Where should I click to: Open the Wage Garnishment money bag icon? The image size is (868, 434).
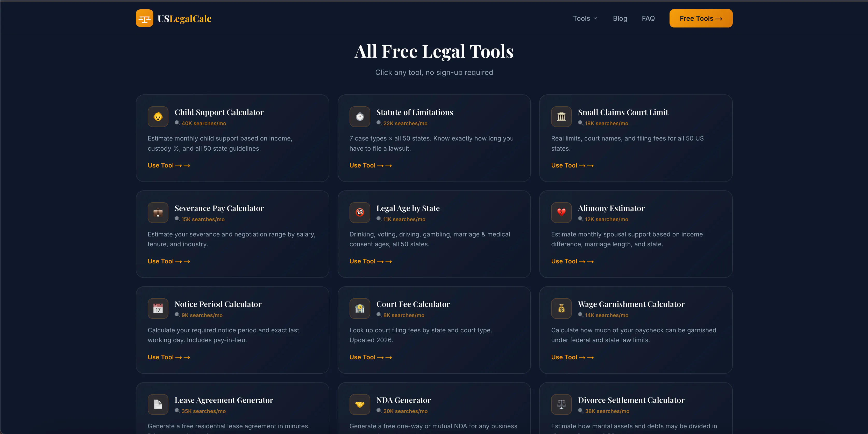(561, 309)
